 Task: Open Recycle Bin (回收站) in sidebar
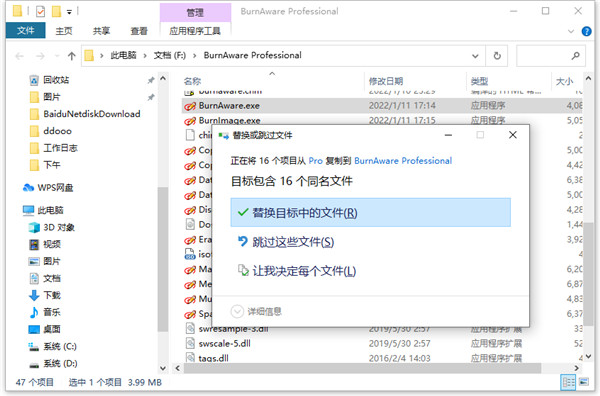click(56, 80)
